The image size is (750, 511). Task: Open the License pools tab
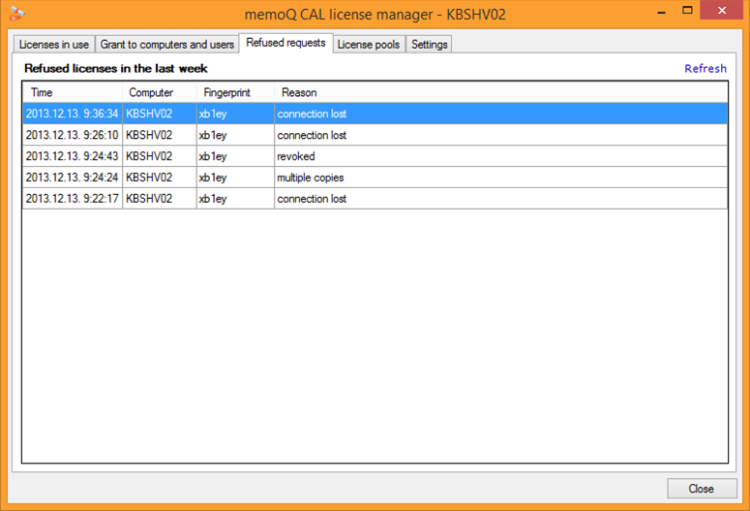click(x=369, y=44)
